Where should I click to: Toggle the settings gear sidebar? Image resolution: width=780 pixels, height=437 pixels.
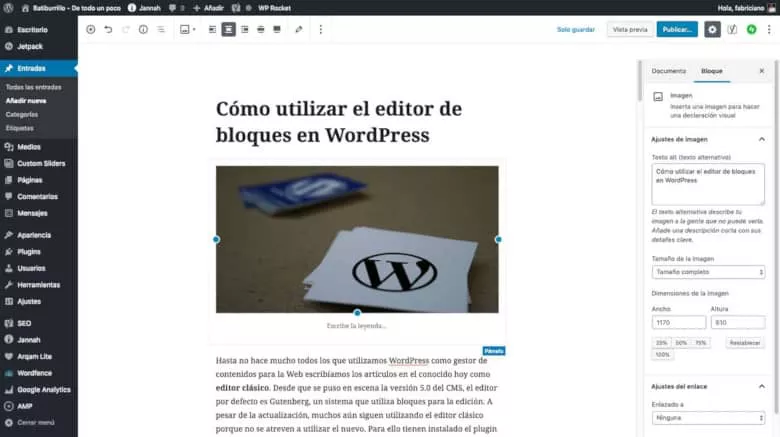pos(712,29)
